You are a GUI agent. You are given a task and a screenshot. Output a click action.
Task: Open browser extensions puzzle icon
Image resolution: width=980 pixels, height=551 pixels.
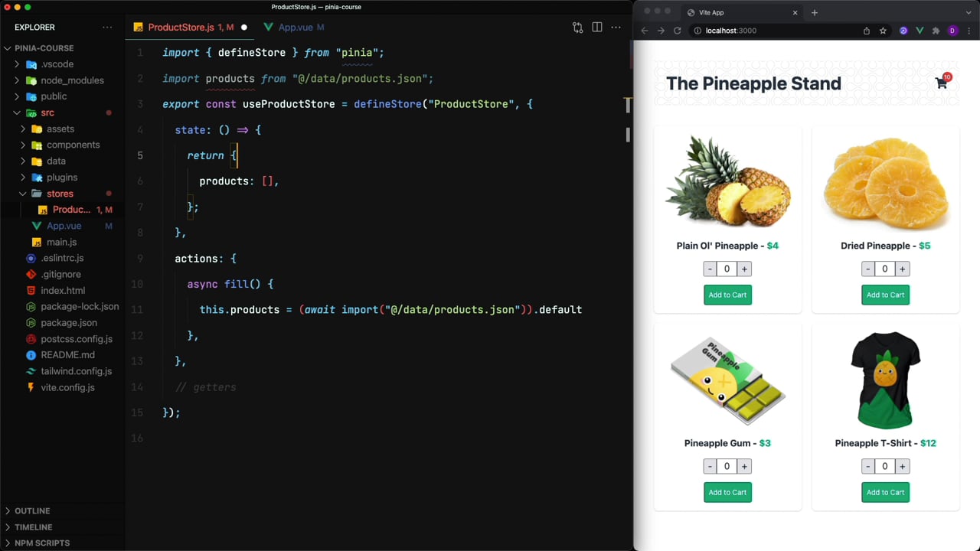click(x=936, y=31)
